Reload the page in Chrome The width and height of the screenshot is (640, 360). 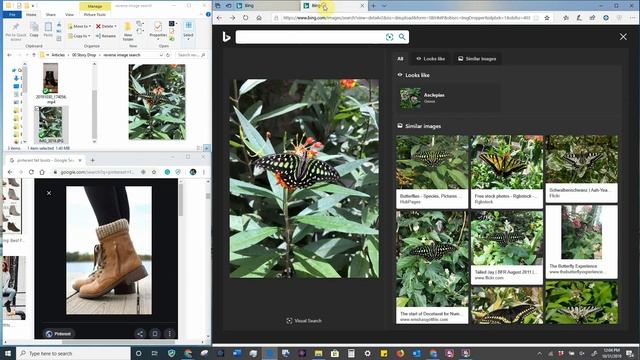coord(31,172)
